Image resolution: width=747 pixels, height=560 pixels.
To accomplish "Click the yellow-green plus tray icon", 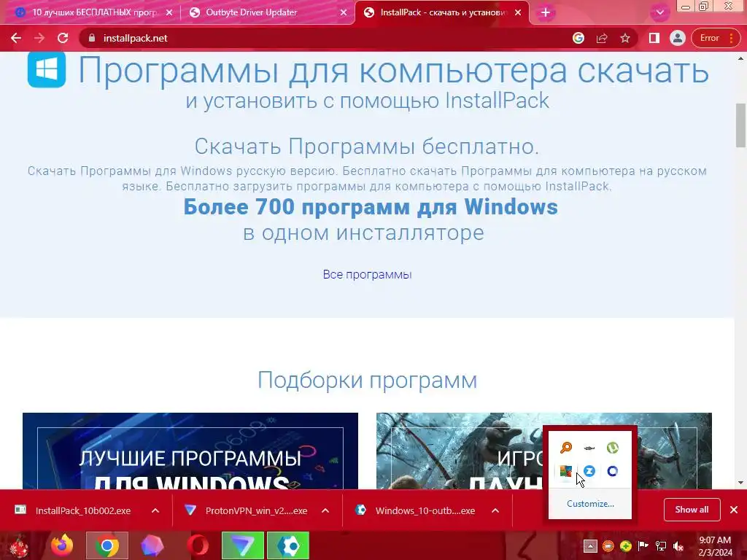I will point(625,545).
